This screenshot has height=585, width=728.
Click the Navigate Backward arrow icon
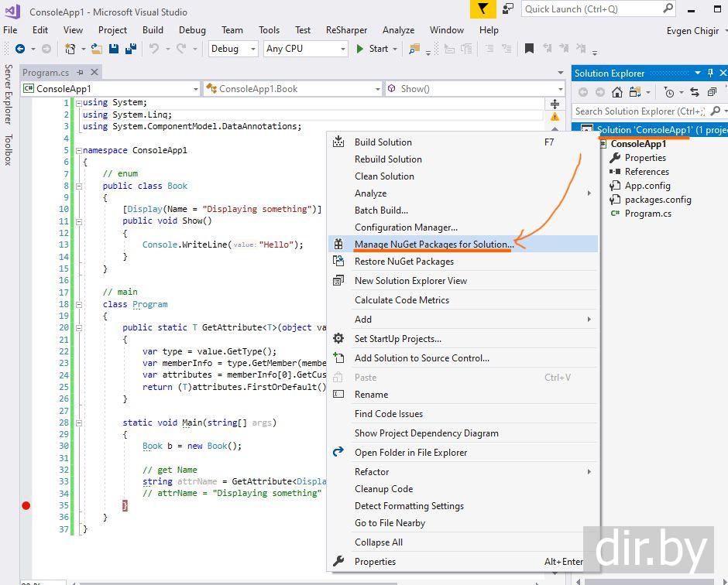click(20, 49)
